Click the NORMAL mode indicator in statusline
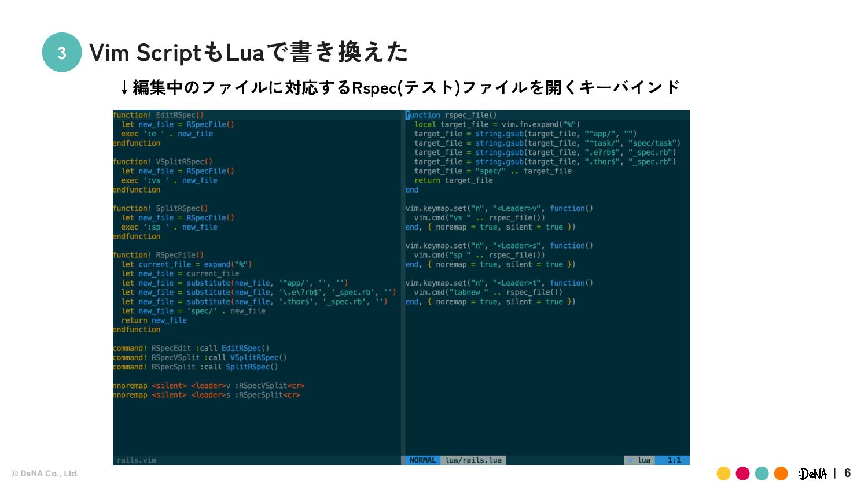This screenshot has height=488, width=868. click(422, 460)
